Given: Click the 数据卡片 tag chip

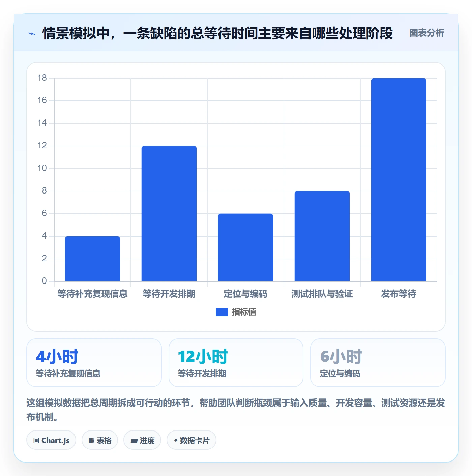Looking at the screenshot, I should [191, 440].
